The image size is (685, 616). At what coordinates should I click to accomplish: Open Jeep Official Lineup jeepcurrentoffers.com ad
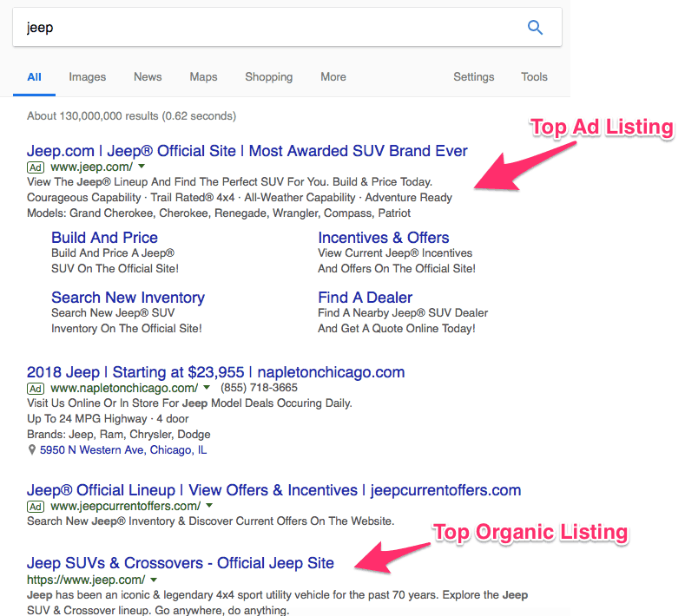(273, 490)
